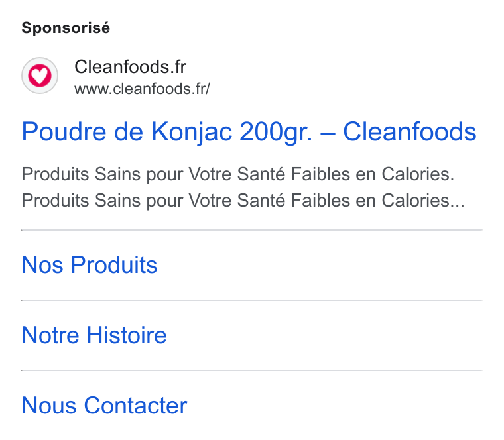Viewport: 504px width, 440px height.
Task: Select the word Produits in Nos Produits
Action: pos(114,265)
